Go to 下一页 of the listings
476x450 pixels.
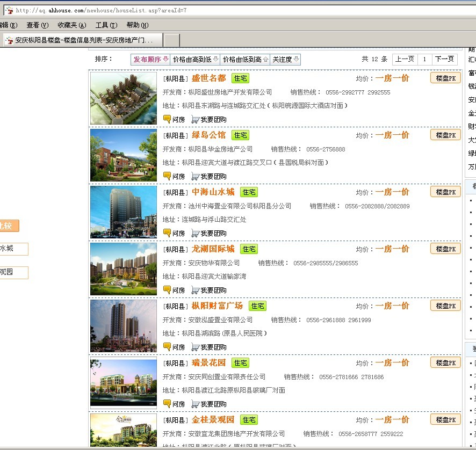tap(444, 59)
